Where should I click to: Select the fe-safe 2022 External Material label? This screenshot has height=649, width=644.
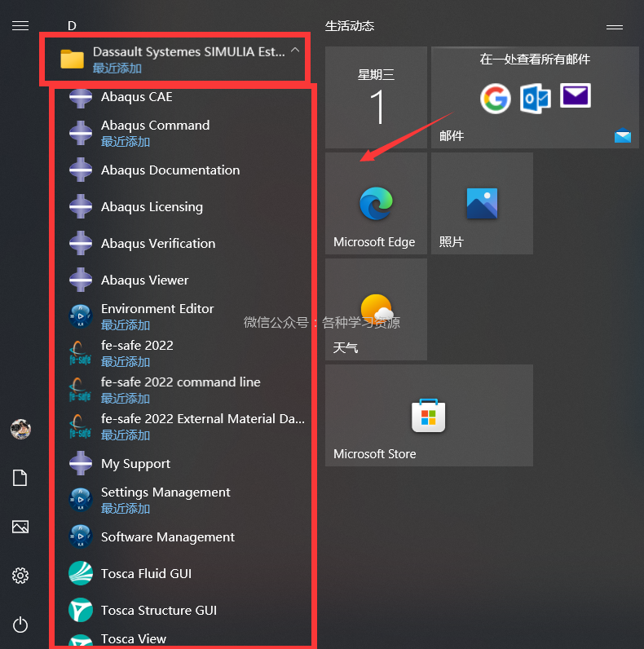(x=203, y=419)
